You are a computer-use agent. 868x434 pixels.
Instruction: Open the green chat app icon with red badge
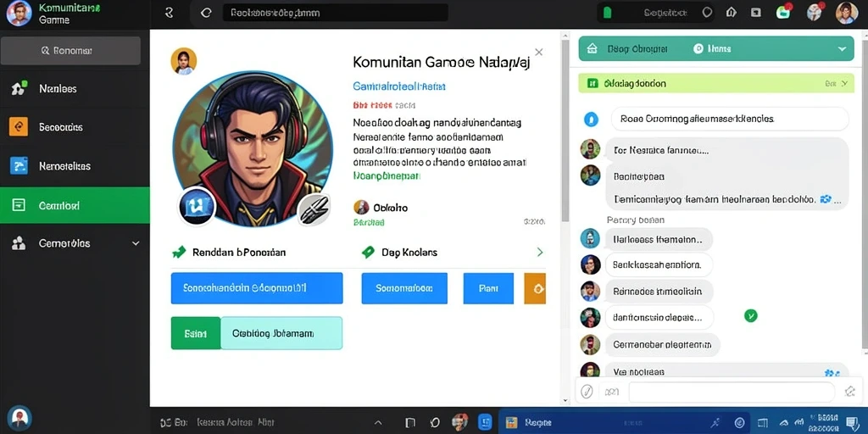point(784,12)
